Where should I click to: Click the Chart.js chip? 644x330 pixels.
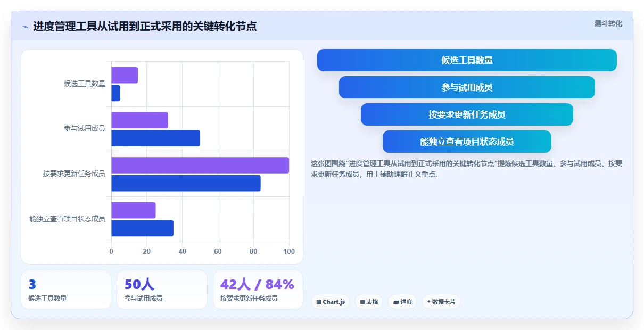[331, 302]
